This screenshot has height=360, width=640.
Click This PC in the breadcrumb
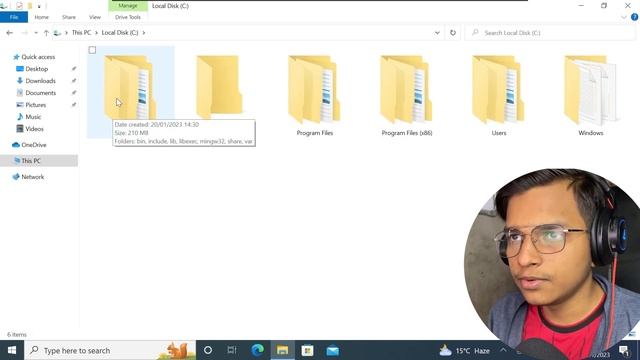(x=81, y=33)
